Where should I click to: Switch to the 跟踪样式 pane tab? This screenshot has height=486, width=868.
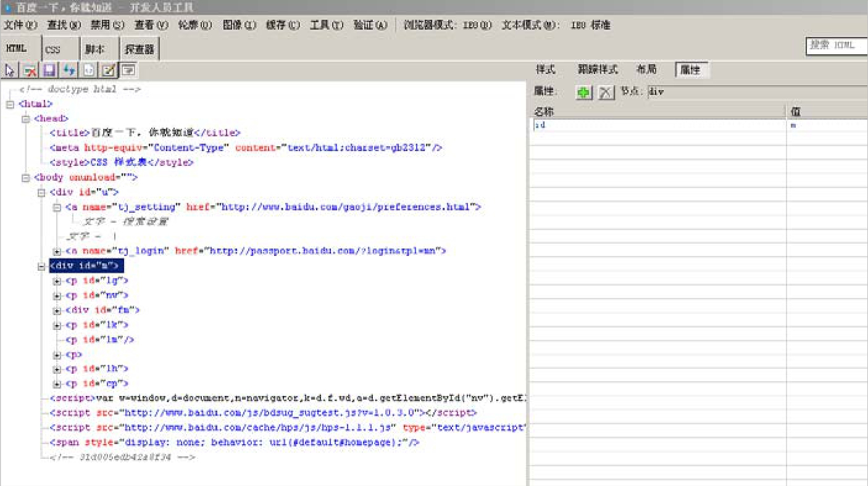click(597, 70)
